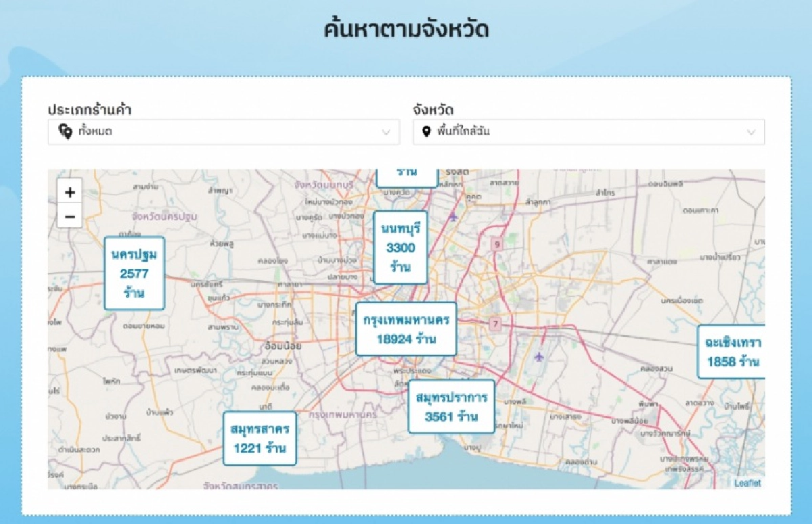812x524 pixels.
Task: Click the chevron arrow of จังหวัด select
Action: pos(751,133)
